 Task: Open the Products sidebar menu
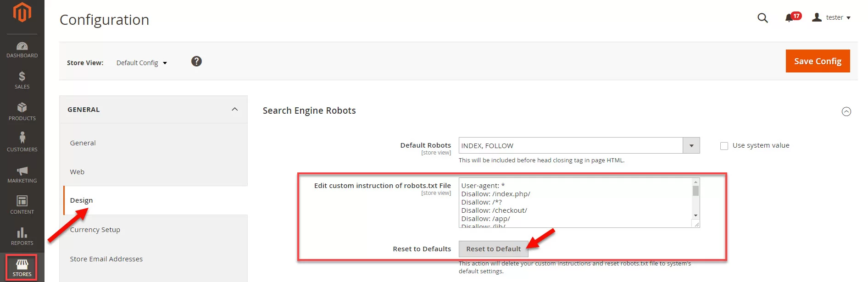(x=22, y=112)
